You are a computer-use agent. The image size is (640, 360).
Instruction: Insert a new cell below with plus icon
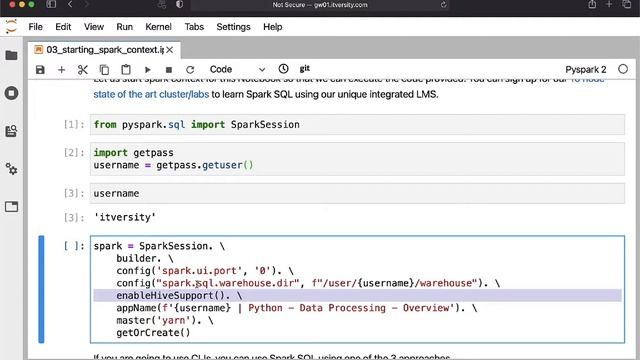[x=61, y=70]
